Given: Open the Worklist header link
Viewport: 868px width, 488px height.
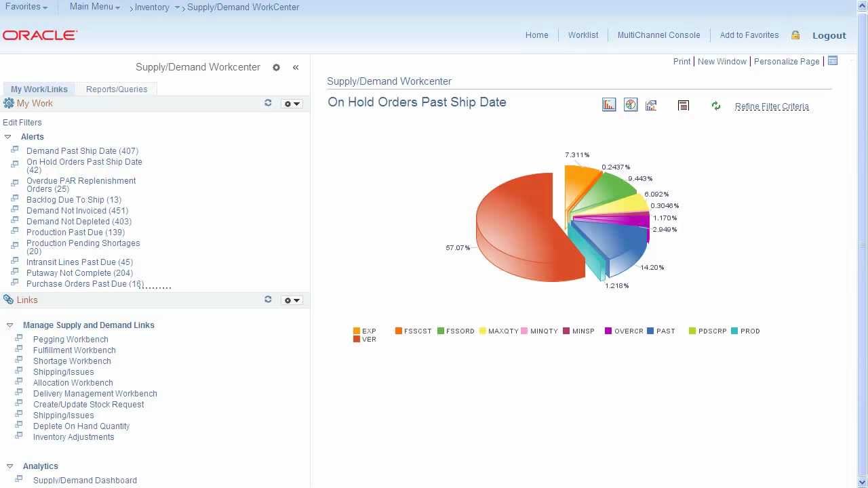Looking at the screenshot, I should (x=583, y=35).
